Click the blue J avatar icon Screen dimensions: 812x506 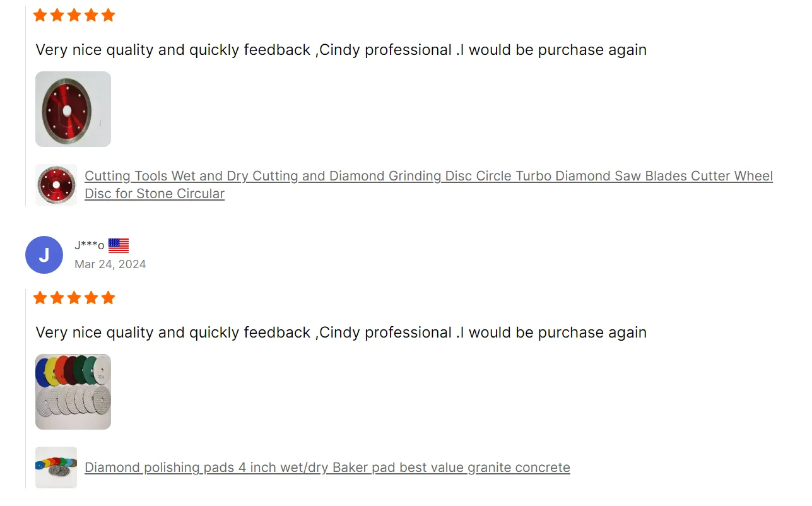(44, 255)
